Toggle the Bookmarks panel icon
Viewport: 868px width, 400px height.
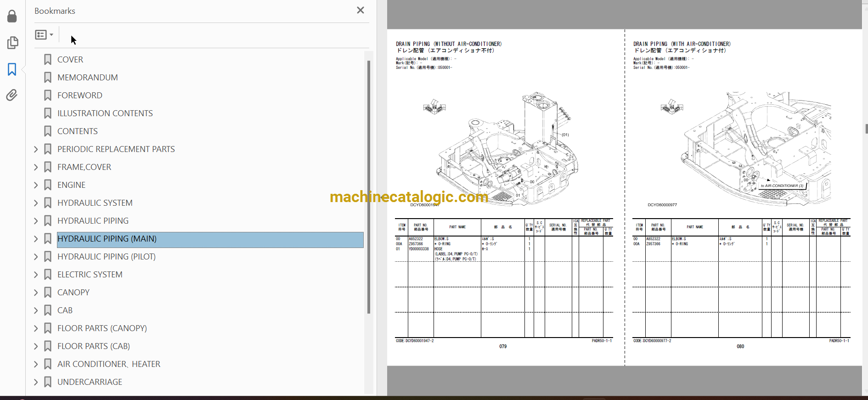click(x=12, y=69)
